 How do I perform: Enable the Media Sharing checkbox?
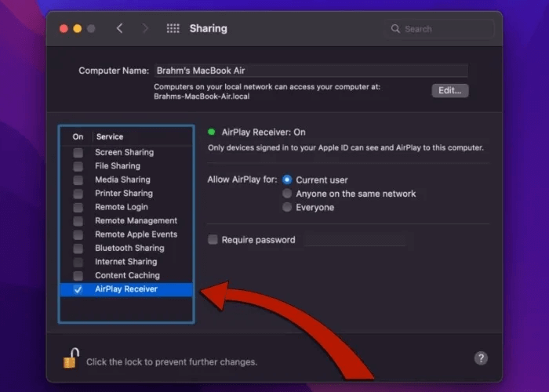[x=78, y=180]
